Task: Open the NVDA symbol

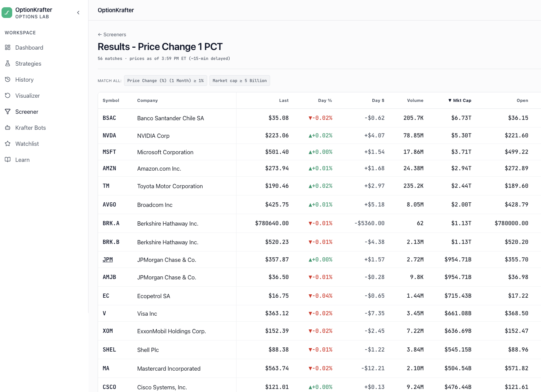Action: coord(109,136)
